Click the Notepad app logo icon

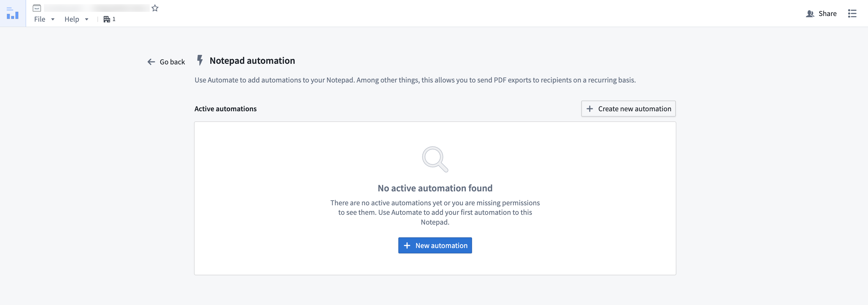point(12,13)
